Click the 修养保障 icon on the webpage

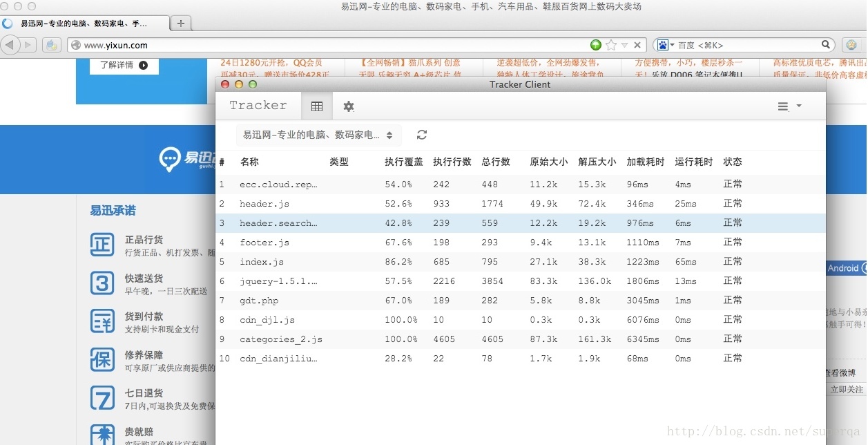tap(102, 360)
